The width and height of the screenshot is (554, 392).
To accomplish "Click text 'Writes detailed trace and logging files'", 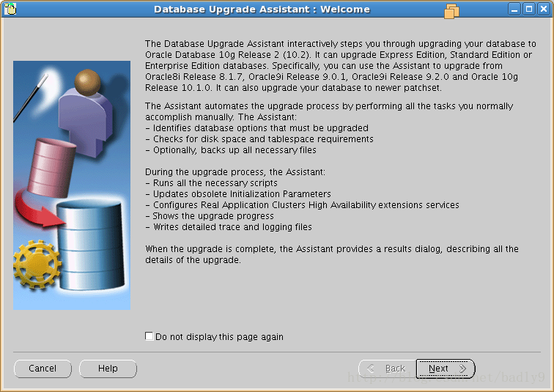I will click(x=232, y=226).
